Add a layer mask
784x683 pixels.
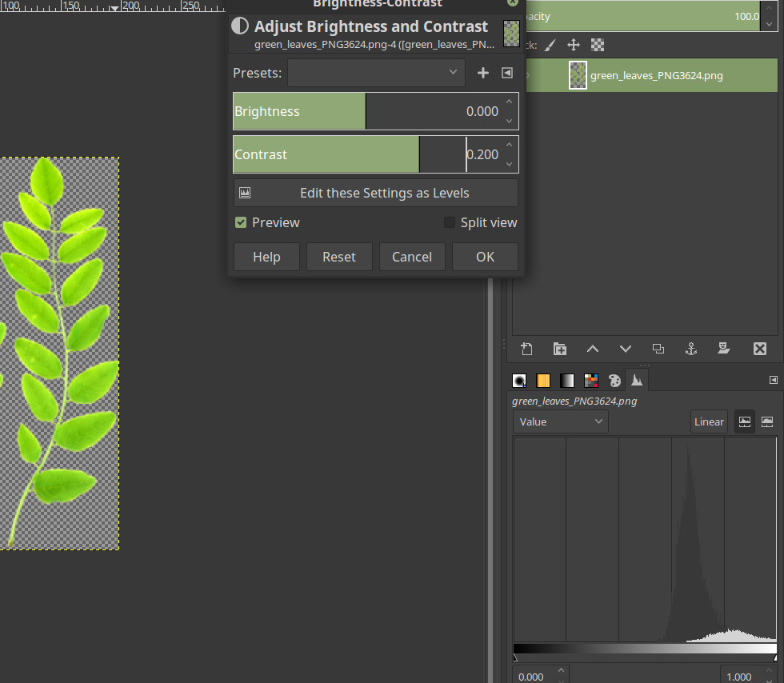click(x=724, y=349)
